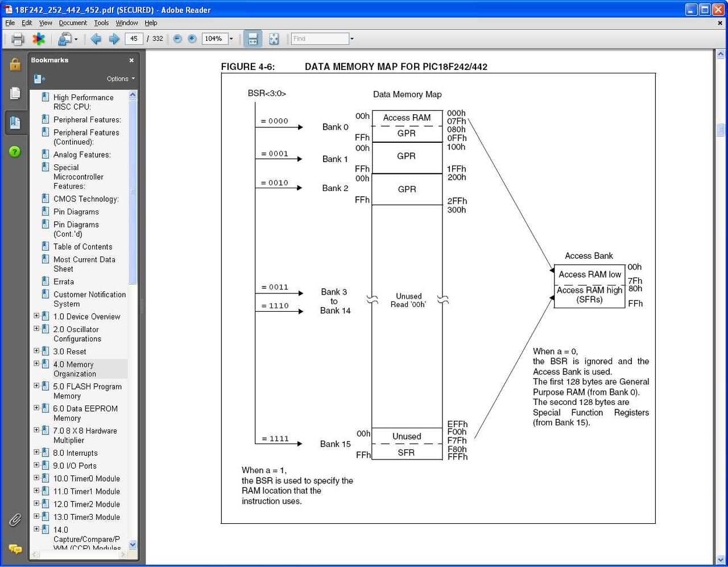Expand the 5.0 FLASH Program Memory bookmark
728x567 pixels.
click(36, 386)
